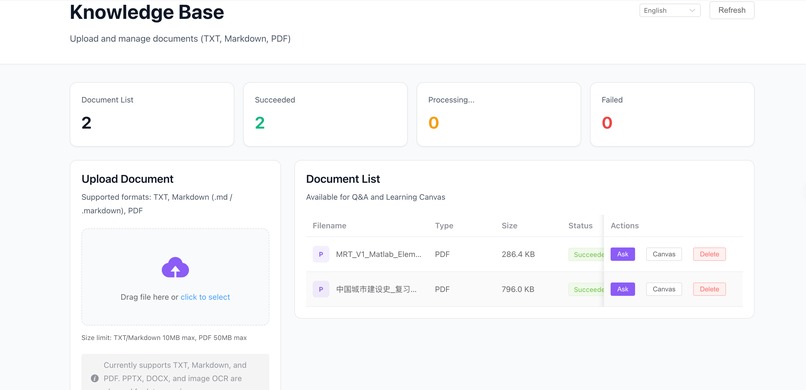Open Canvas for the 中国城市建设史 document
This screenshot has width=806, height=390.
[x=664, y=289]
